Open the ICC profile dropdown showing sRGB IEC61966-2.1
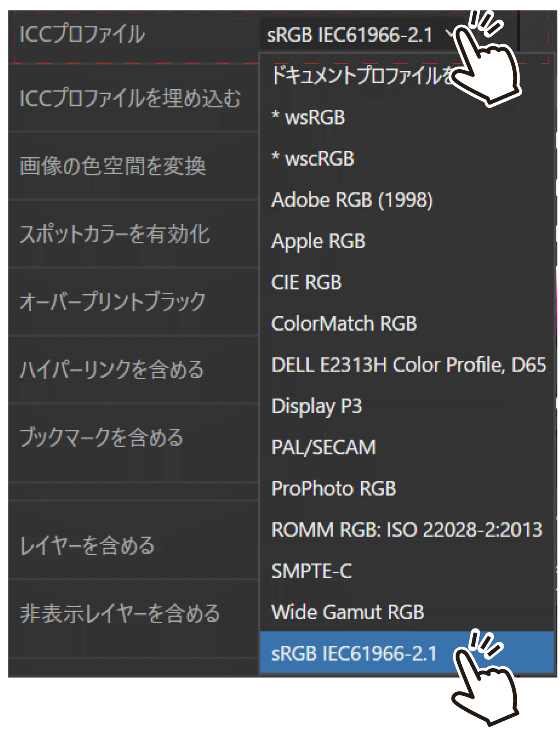560x735 pixels. click(x=360, y=35)
